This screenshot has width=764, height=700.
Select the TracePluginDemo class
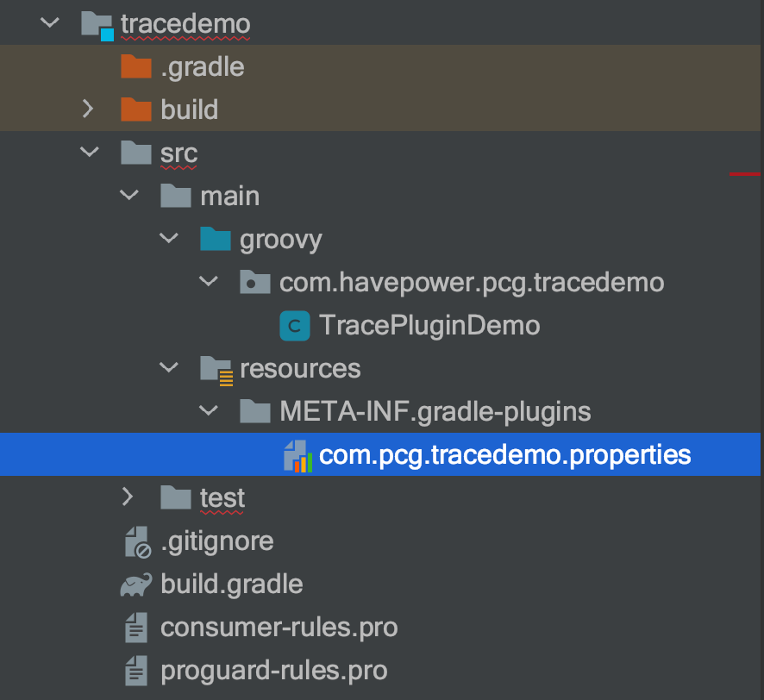coord(431,326)
